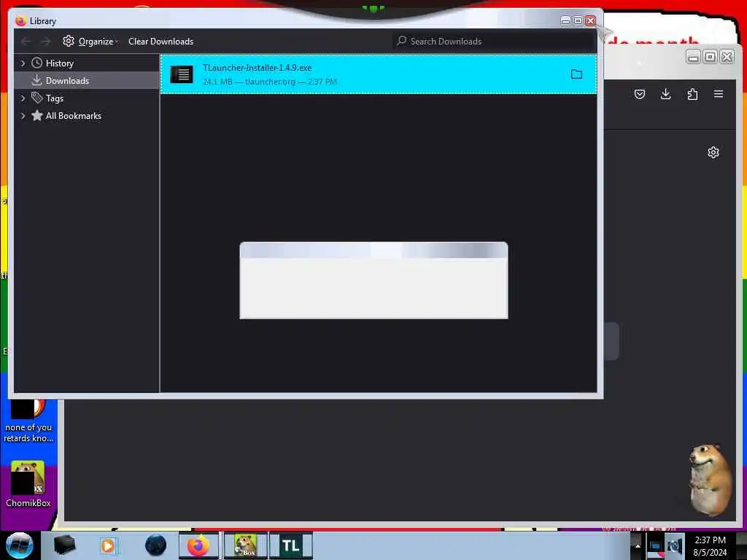
Task: Show TLauncher download in its folder
Action: click(576, 74)
